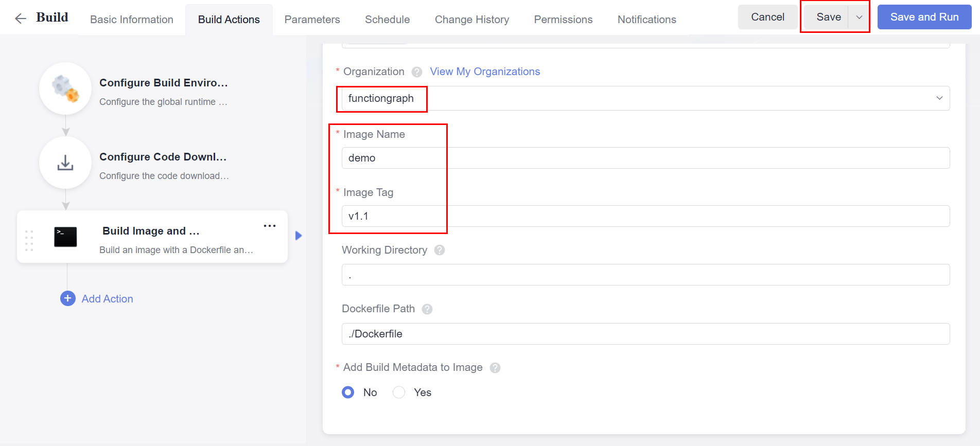The image size is (980, 446).
Task: Click the plus icon for Add Action
Action: coord(68,298)
